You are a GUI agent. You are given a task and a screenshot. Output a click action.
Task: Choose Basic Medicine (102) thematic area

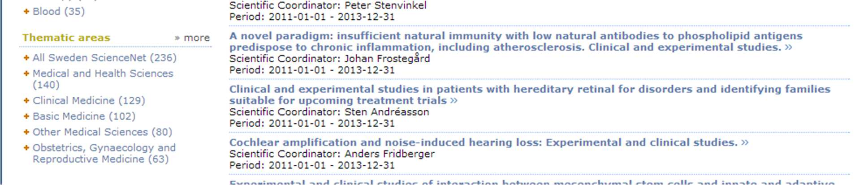84,116
